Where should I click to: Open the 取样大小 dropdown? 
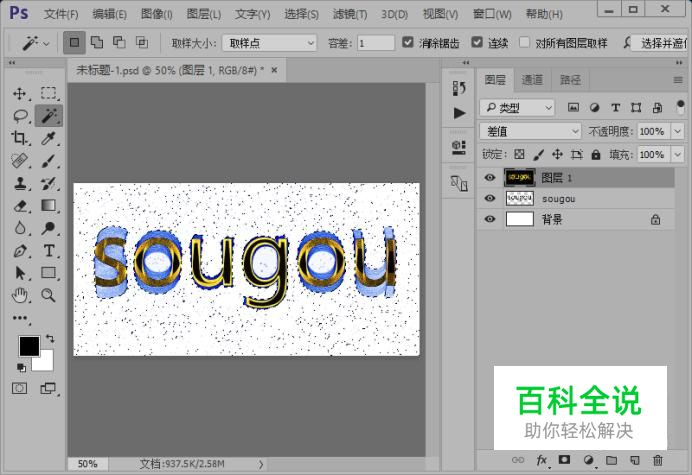(x=268, y=43)
